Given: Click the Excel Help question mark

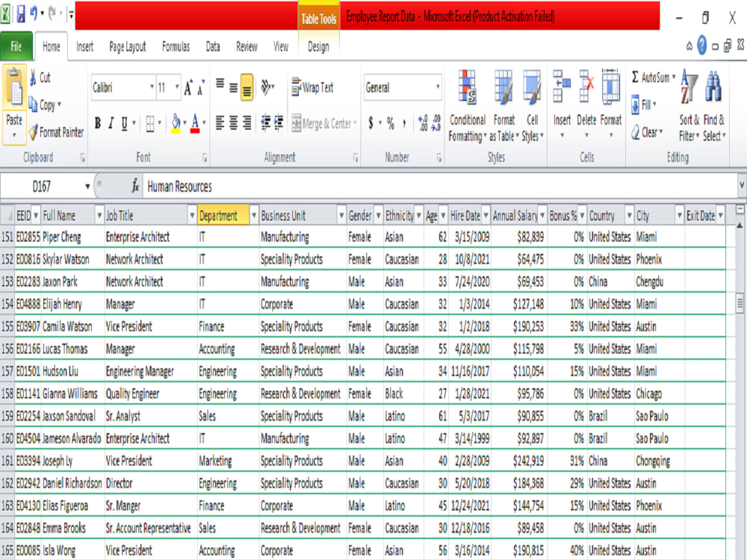Looking at the screenshot, I should (x=701, y=46).
